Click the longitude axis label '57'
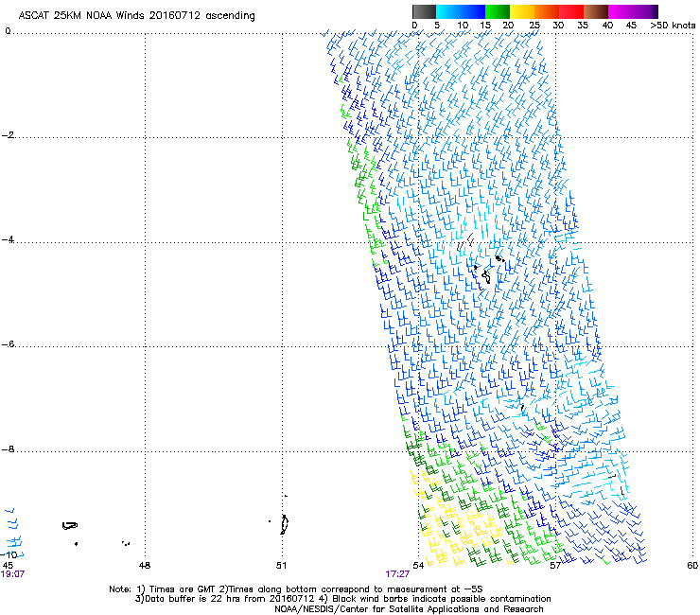Image resolution: width=700 pixels, height=615 pixels. 555,566
